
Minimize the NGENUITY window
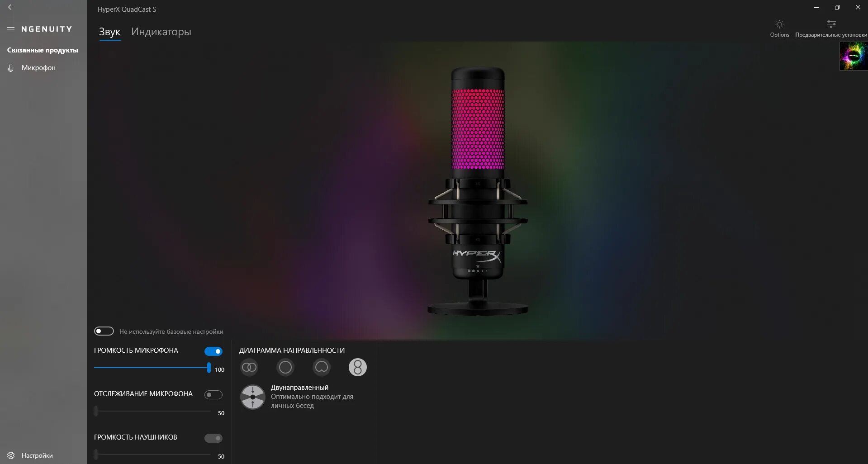(x=816, y=7)
